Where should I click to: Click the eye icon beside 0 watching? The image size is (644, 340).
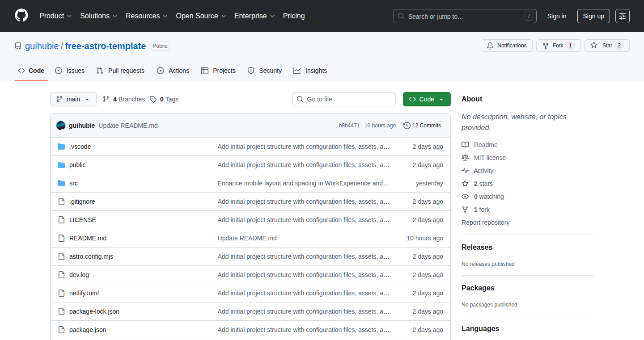click(x=465, y=197)
